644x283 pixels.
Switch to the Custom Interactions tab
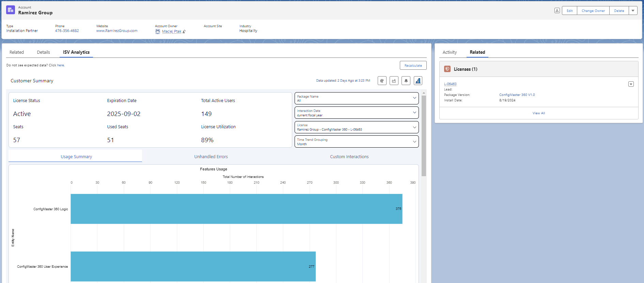click(x=349, y=157)
